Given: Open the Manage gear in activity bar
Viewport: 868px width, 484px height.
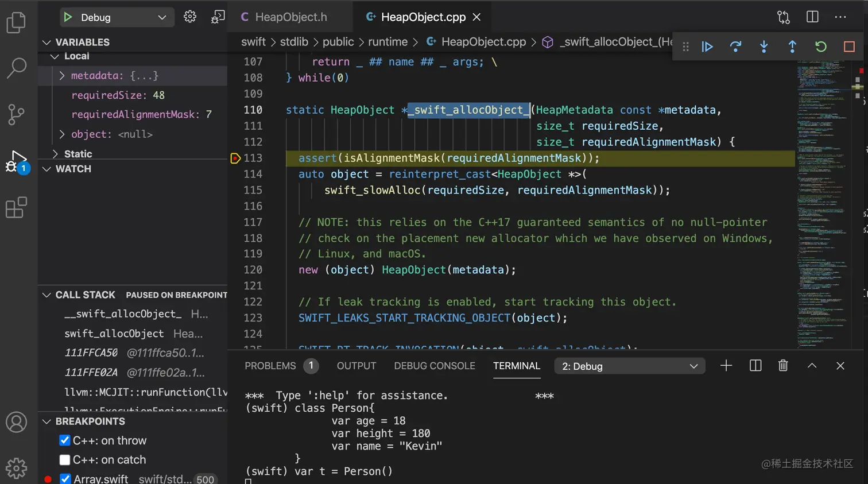Looking at the screenshot, I should coord(16,468).
